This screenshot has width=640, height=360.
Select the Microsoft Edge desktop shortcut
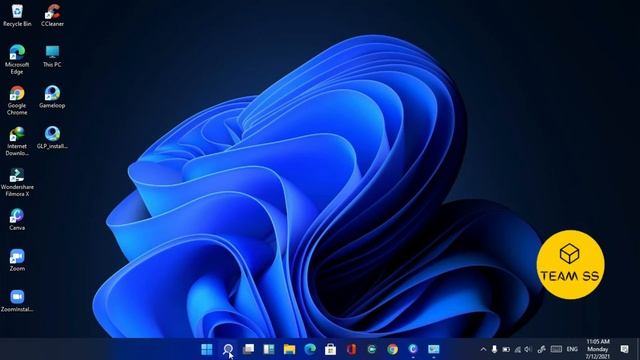(x=17, y=60)
